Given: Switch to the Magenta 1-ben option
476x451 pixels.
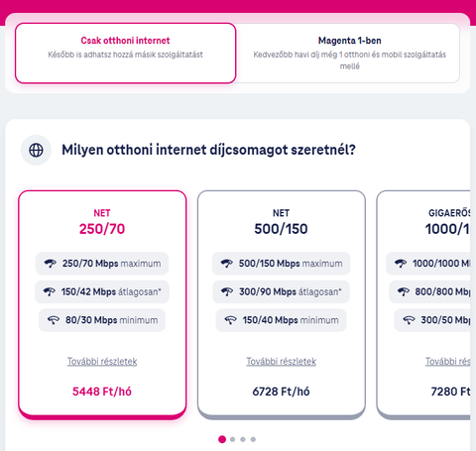Looking at the screenshot, I should (349, 53).
